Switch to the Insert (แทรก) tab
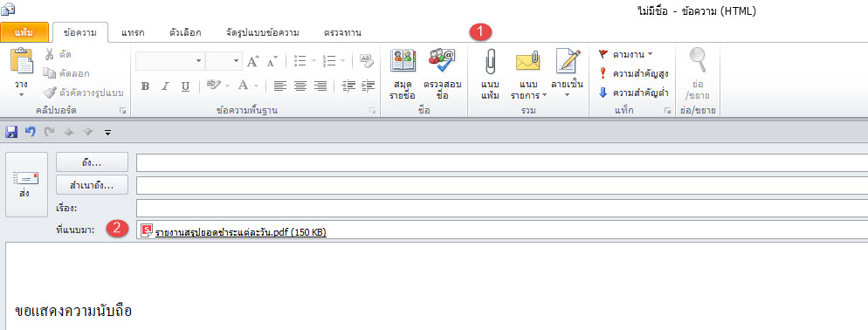868x330 pixels. tap(133, 32)
